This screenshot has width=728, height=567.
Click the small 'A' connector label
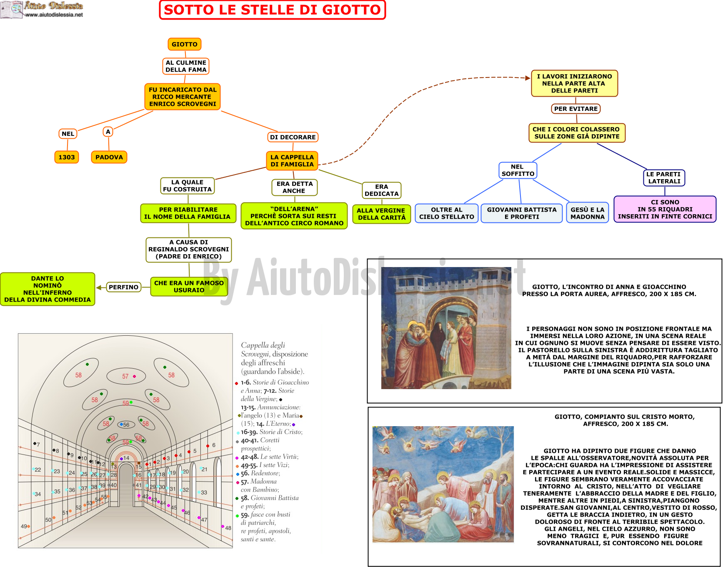click(x=108, y=132)
